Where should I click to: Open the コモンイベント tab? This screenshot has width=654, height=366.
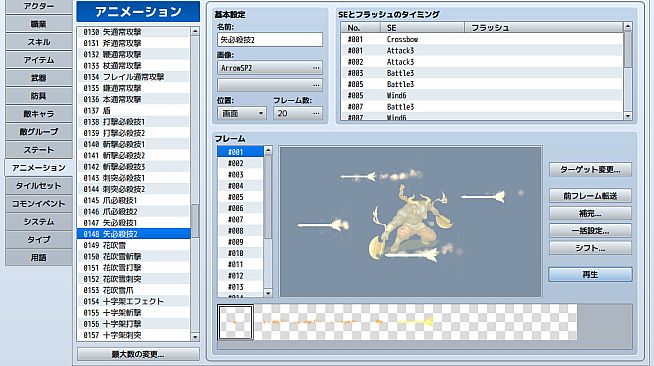(38, 203)
